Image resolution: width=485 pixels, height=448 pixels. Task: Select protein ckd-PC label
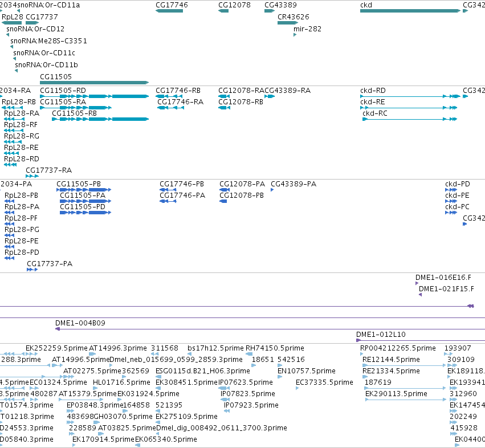[x=457, y=207]
